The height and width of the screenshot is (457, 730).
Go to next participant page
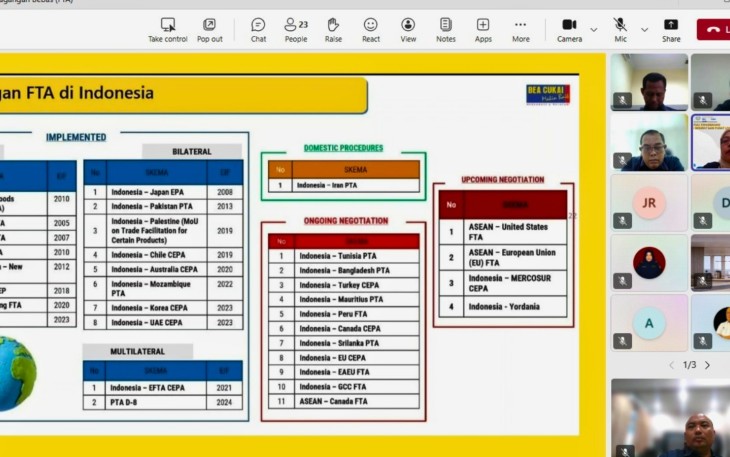[707, 365]
